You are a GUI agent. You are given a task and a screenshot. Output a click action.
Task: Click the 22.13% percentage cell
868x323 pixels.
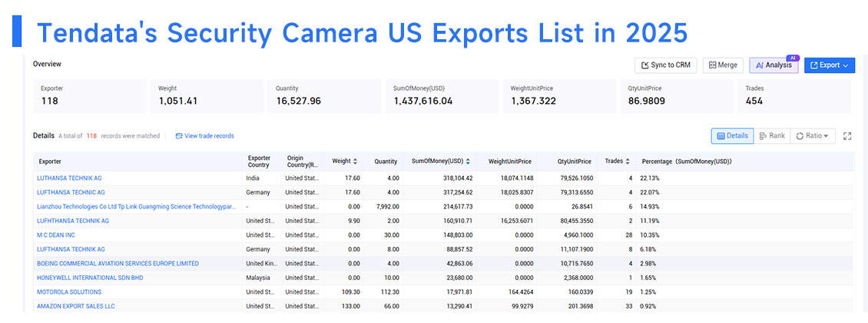click(x=651, y=178)
